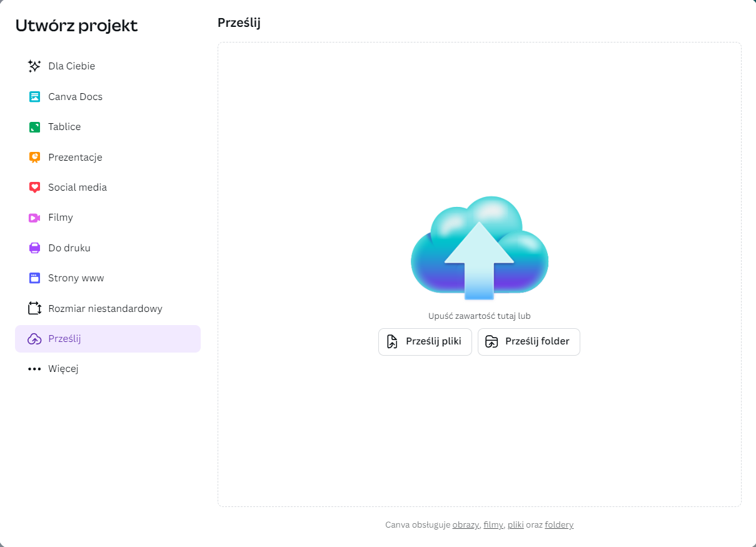This screenshot has width=756, height=547.
Task: Follow the foldery link at bottom
Action: tap(559, 525)
